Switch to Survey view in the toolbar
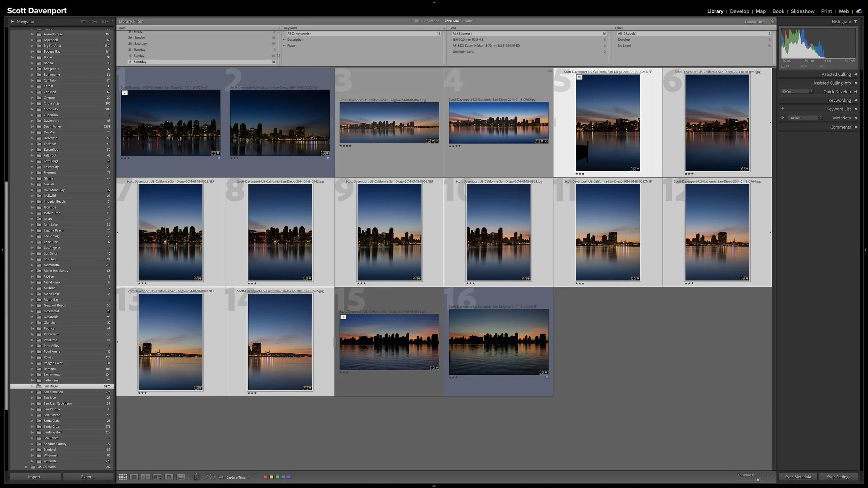The image size is (868, 488). pyautogui.click(x=157, y=477)
